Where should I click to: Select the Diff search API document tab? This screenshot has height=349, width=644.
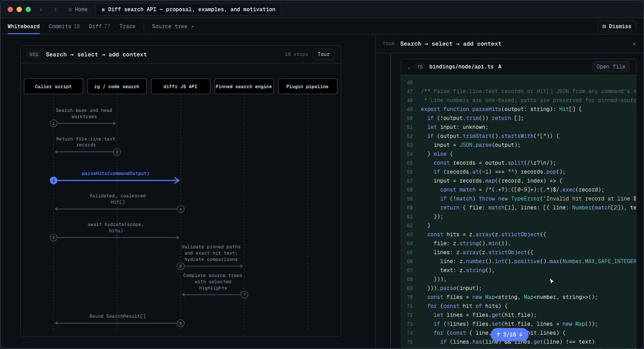(188, 9)
